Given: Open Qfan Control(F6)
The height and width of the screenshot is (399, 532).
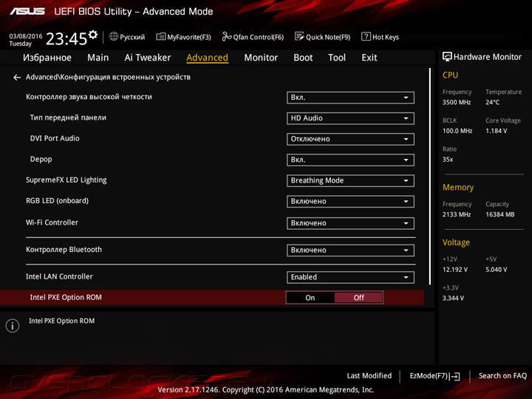Looking at the screenshot, I should coord(253,37).
